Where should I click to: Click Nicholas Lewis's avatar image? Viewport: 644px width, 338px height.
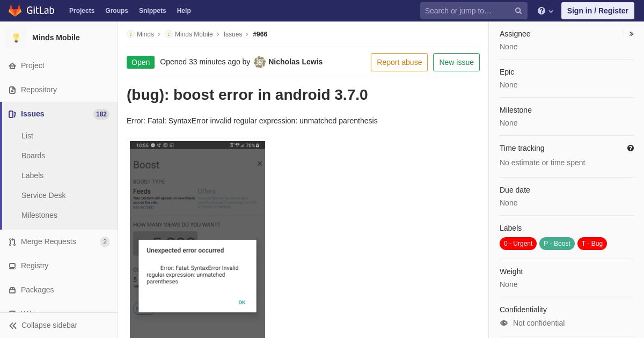(x=260, y=62)
